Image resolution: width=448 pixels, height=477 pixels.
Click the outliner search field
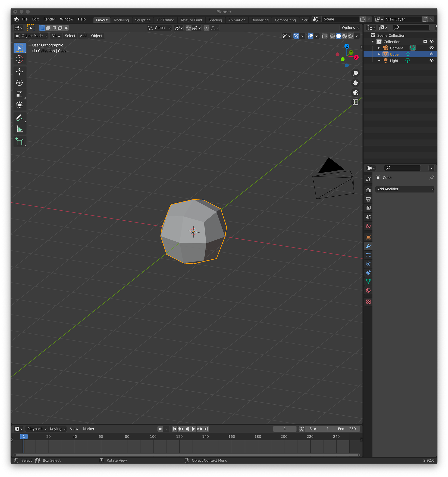tap(411, 28)
